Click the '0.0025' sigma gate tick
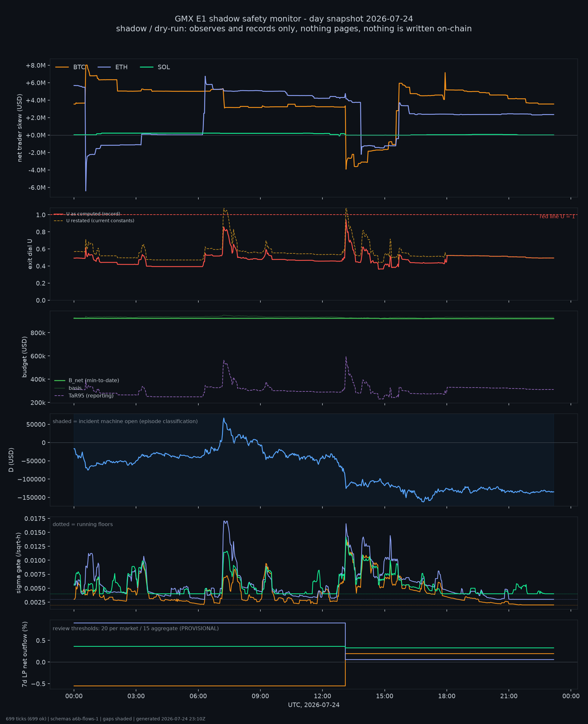This screenshot has width=588, height=724. pos(35,603)
